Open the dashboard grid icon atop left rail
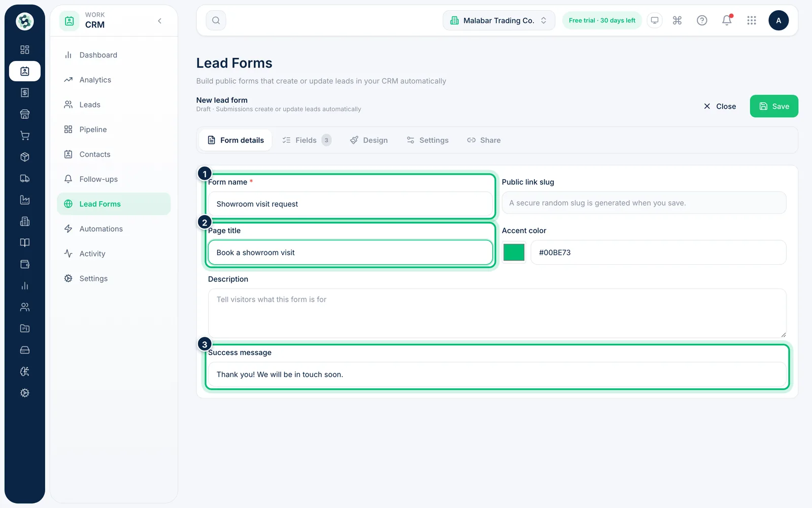The height and width of the screenshot is (508, 812). 24,49
